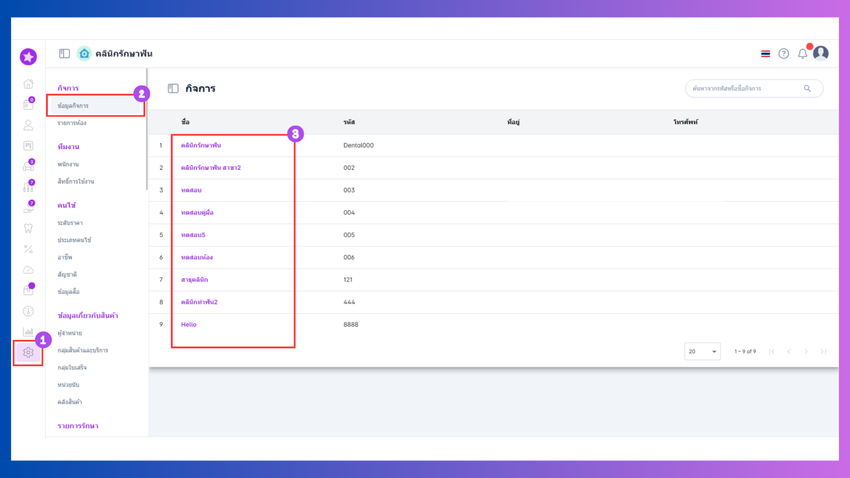Select ระดับราคา in the side menu
Viewport: 850px width, 478px height.
70,223
